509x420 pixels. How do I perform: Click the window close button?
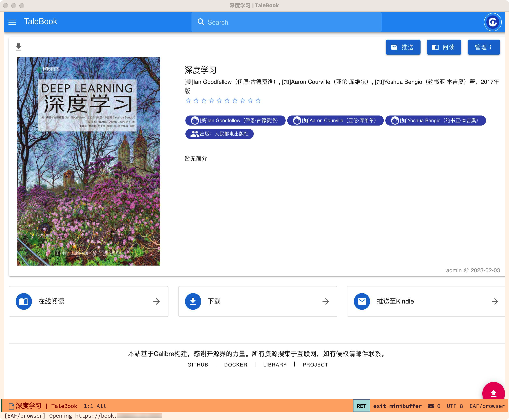tap(6, 6)
